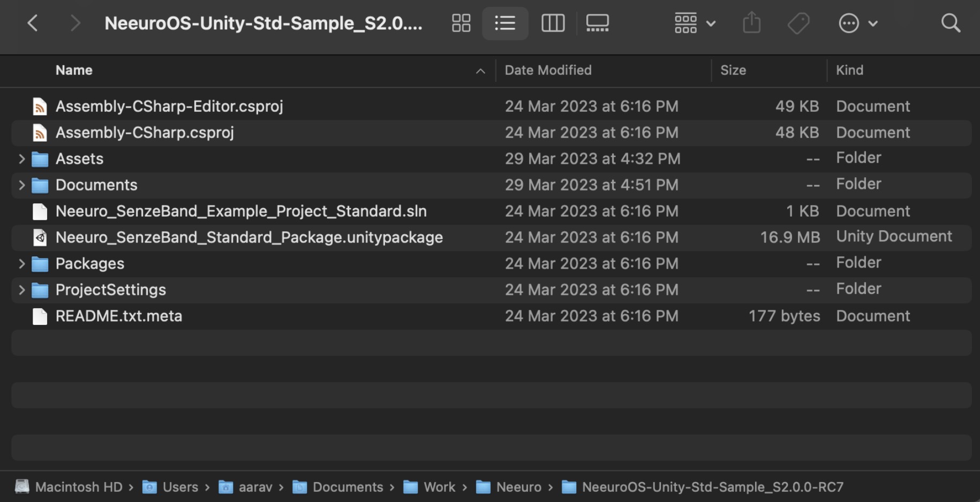Sort files by Date Modified column

pyautogui.click(x=548, y=70)
